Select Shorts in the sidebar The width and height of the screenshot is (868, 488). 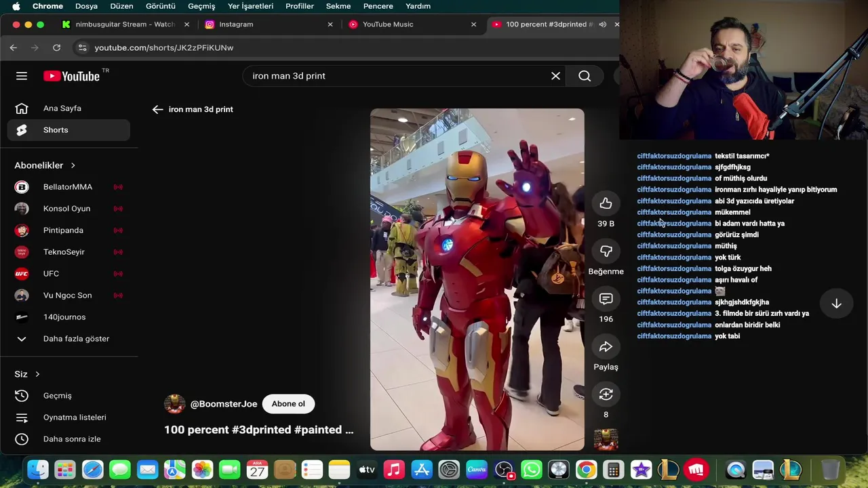68,130
